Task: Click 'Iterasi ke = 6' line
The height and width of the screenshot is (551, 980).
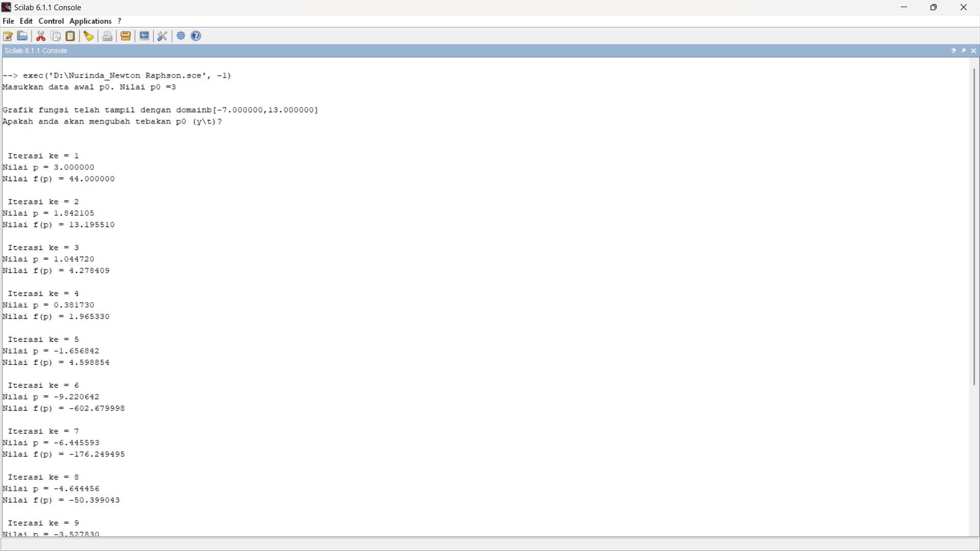Action: [x=43, y=386]
